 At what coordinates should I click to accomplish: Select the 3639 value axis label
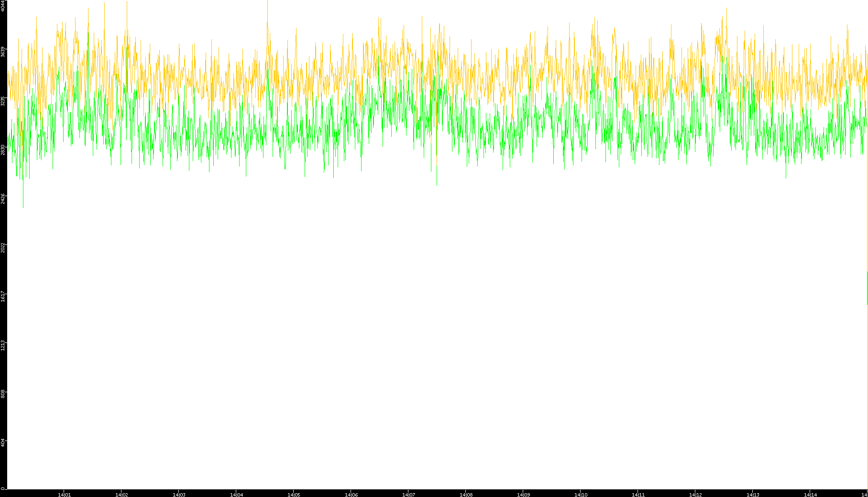click(x=3, y=52)
